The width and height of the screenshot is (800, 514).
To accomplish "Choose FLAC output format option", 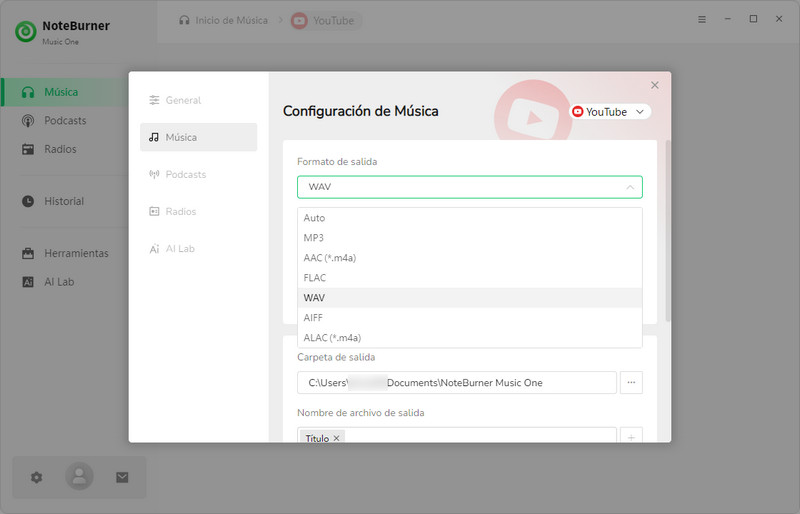I will coord(470,278).
